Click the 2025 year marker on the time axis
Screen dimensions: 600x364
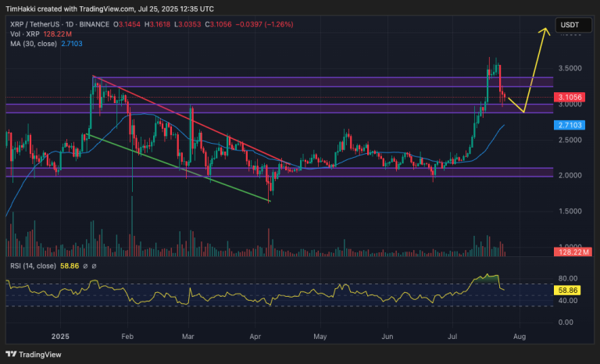click(x=60, y=337)
